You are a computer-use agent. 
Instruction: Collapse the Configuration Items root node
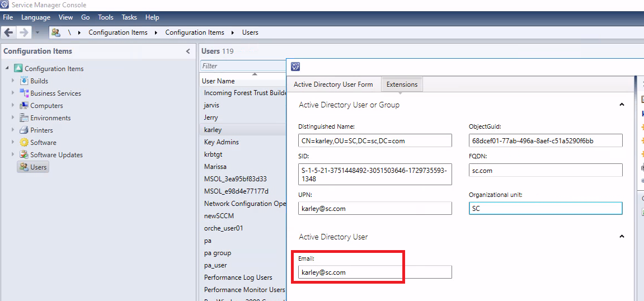pyautogui.click(x=7, y=68)
